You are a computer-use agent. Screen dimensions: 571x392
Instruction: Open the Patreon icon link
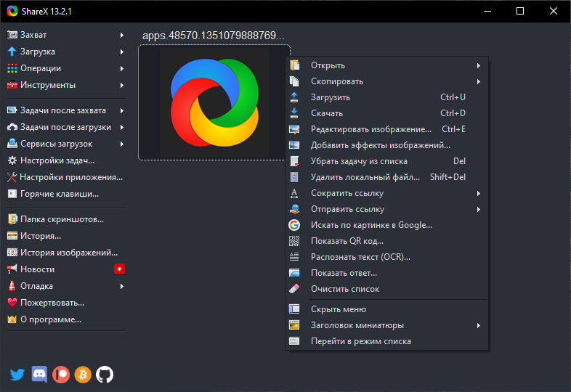[x=61, y=375]
